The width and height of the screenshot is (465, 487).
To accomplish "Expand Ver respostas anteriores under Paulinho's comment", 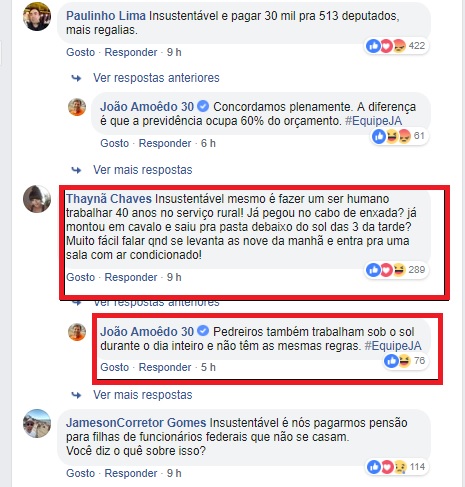I will click(156, 78).
